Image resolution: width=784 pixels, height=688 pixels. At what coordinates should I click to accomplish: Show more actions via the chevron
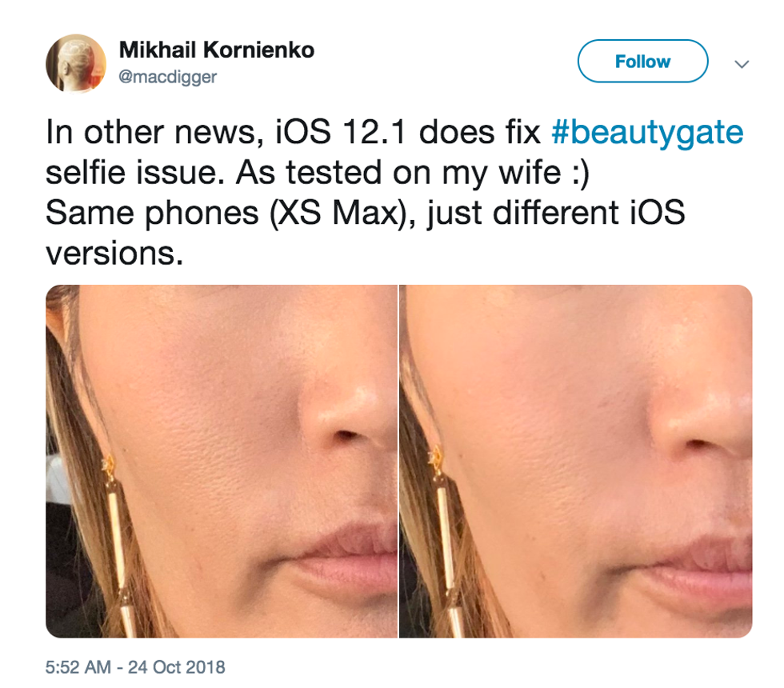pos(742,64)
